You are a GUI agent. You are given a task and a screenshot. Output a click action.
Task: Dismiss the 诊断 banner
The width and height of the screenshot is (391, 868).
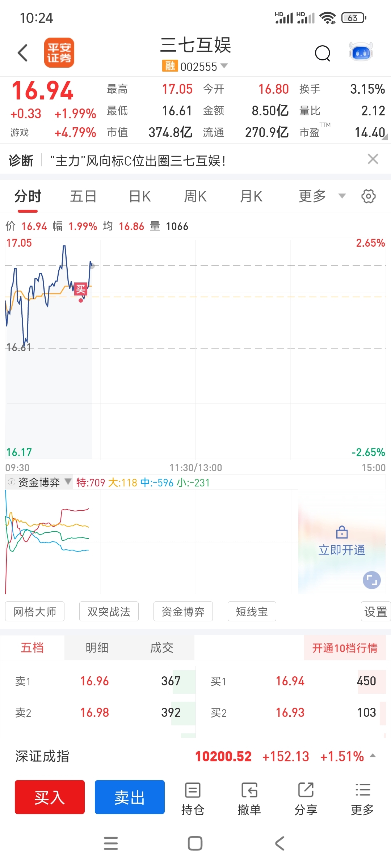(x=373, y=159)
